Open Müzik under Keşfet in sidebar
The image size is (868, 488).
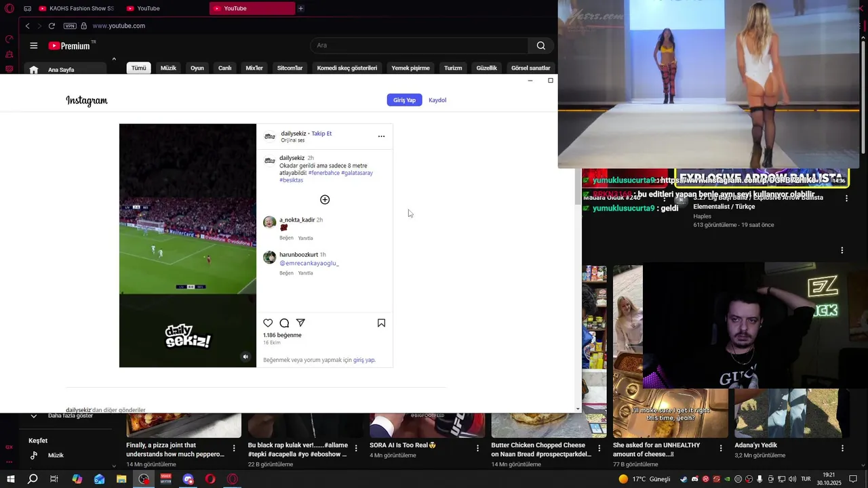tap(65, 455)
